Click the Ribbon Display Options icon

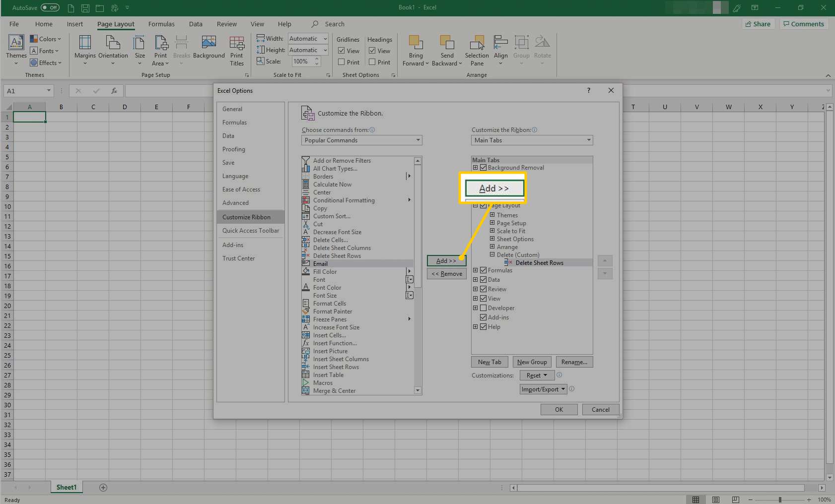pos(755,8)
